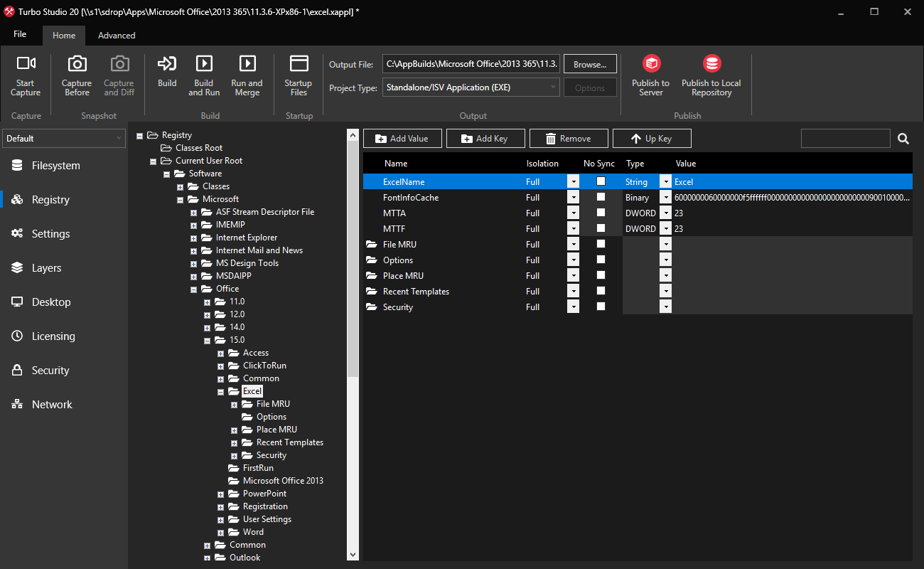Open the Startup Files icon
Screen dimensions: 924x569
click(299, 64)
